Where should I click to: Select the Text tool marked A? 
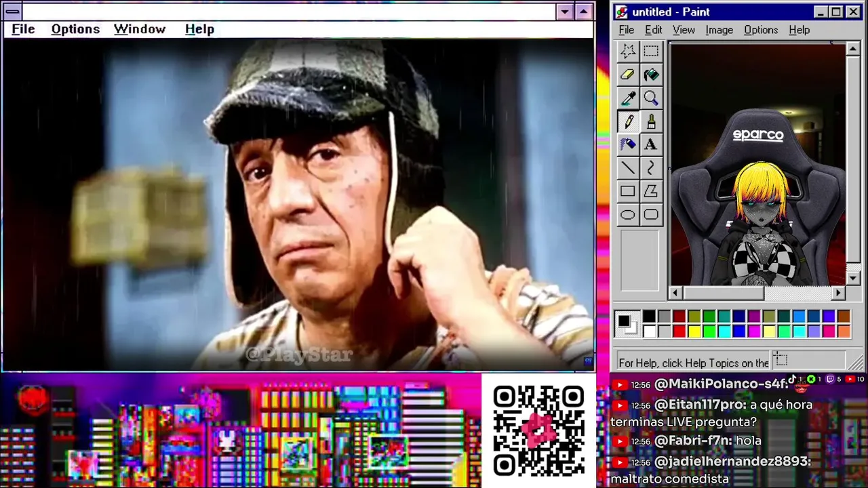point(651,144)
